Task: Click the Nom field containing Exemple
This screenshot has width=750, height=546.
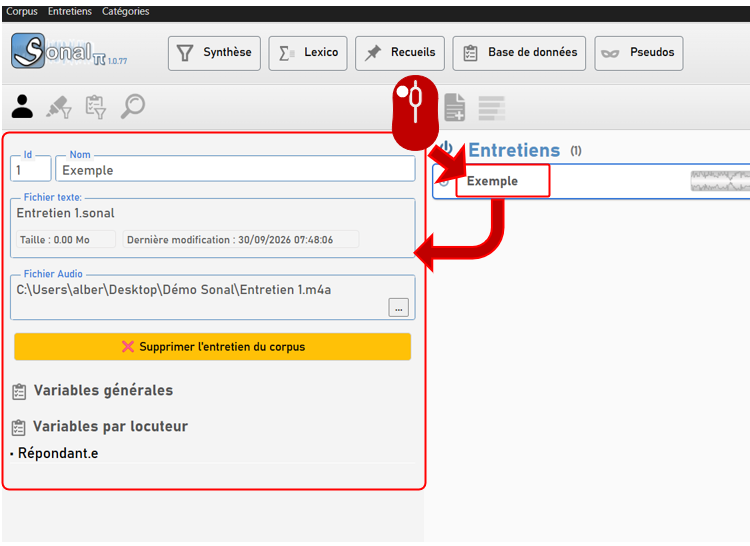Action: click(235, 170)
